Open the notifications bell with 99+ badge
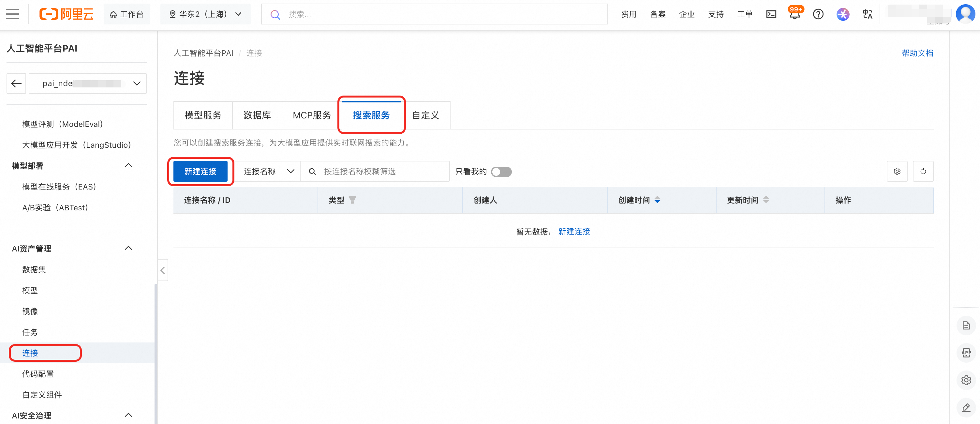This screenshot has height=424, width=980. 794,14
